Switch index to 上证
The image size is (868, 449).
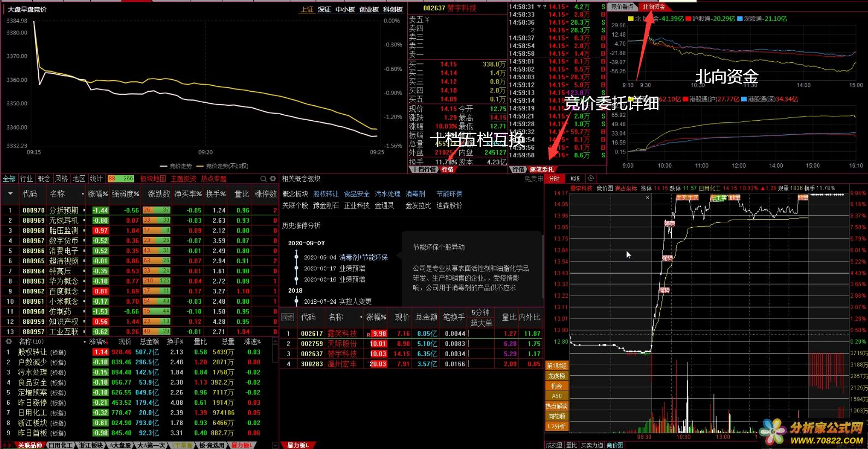click(x=307, y=9)
